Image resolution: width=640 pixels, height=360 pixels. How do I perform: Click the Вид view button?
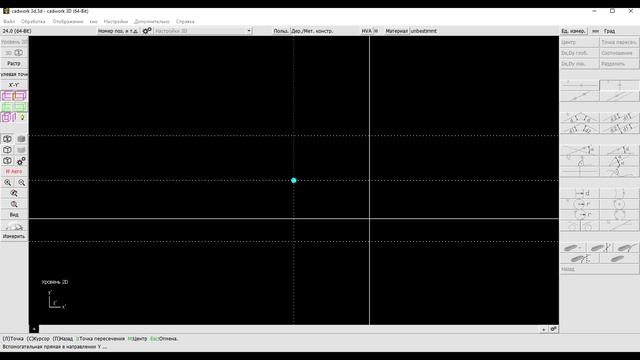tap(14, 215)
